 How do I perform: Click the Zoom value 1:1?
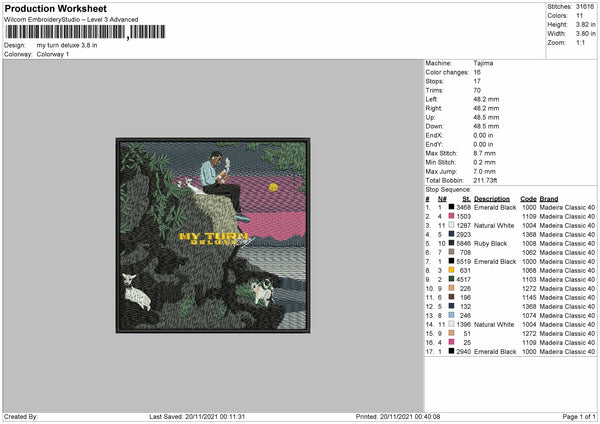click(x=580, y=42)
